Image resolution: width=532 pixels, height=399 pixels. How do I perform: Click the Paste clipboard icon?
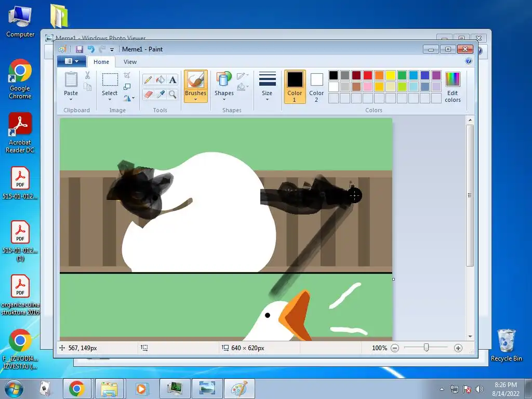pos(71,79)
